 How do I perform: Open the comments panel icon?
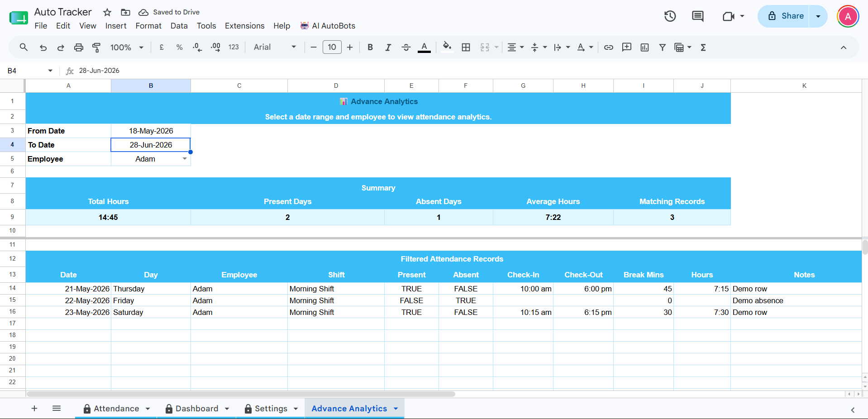[698, 16]
